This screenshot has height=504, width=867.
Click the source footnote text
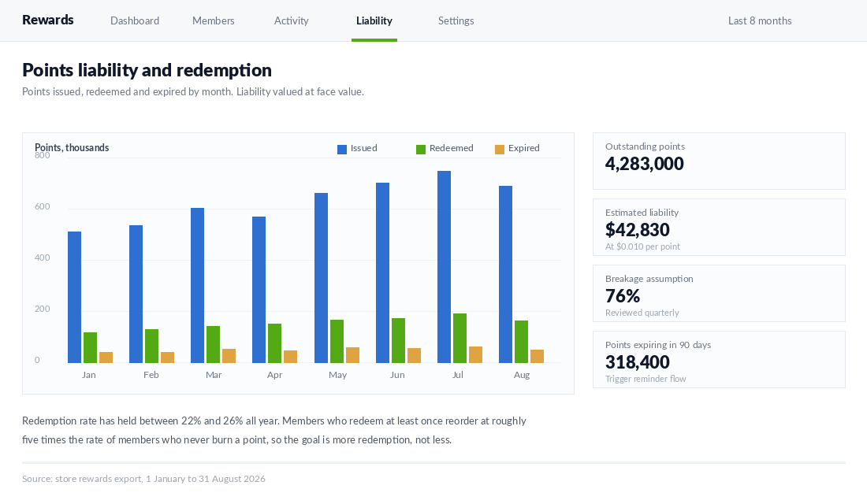143,479
